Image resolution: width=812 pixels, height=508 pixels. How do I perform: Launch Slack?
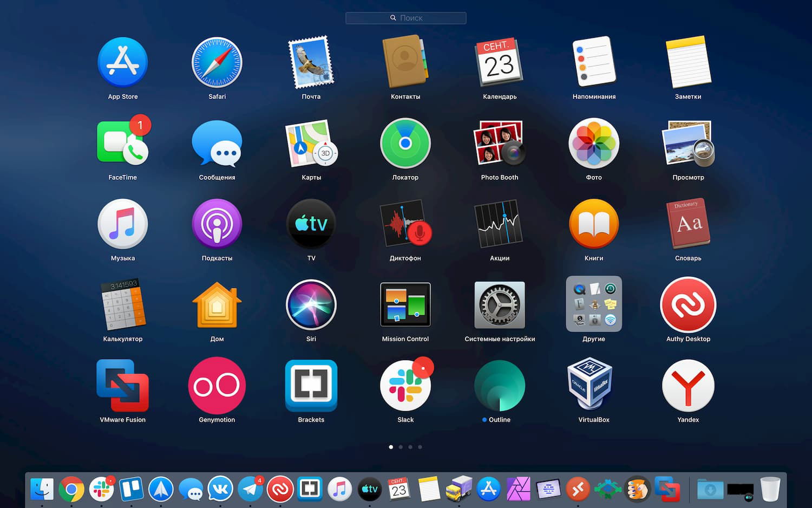(x=405, y=385)
